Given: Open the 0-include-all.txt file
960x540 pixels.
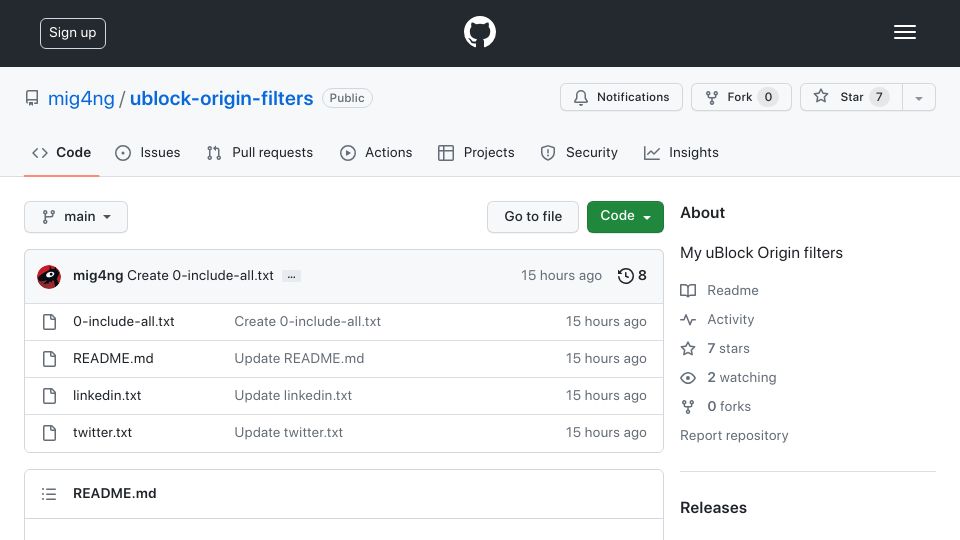Looking at the screenshot, I should [124, 321].
